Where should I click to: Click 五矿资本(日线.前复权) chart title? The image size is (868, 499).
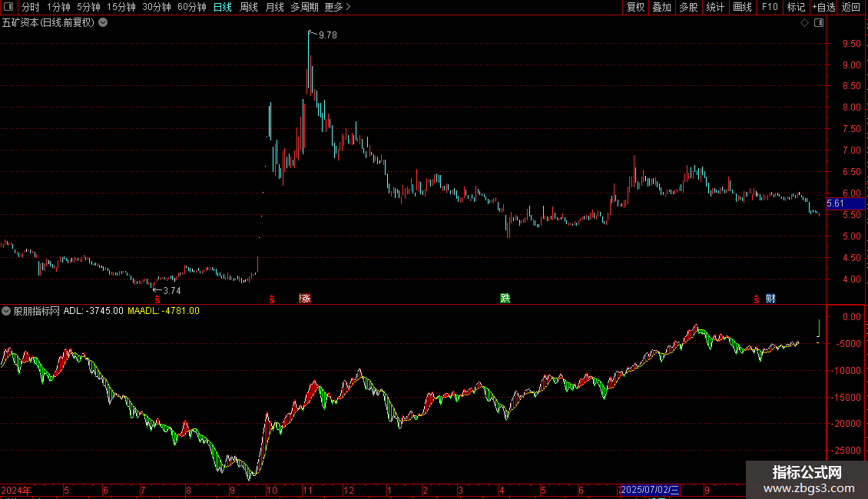48,22
